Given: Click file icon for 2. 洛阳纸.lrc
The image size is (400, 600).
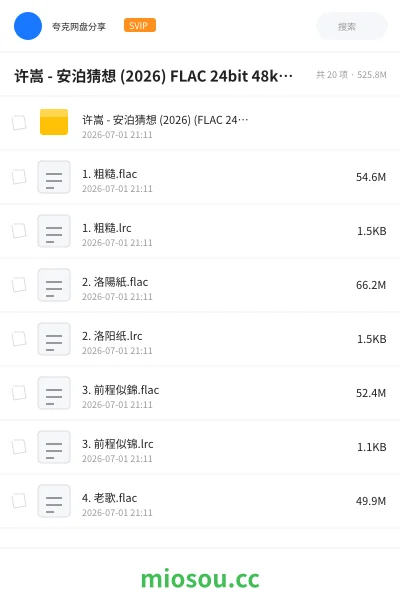Looking at the screenshot, I should (54, 339).
